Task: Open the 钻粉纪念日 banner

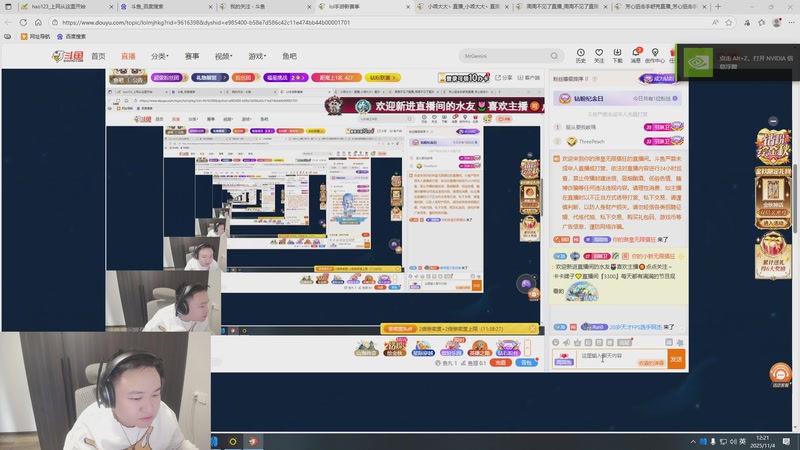Action: point(617,98)
